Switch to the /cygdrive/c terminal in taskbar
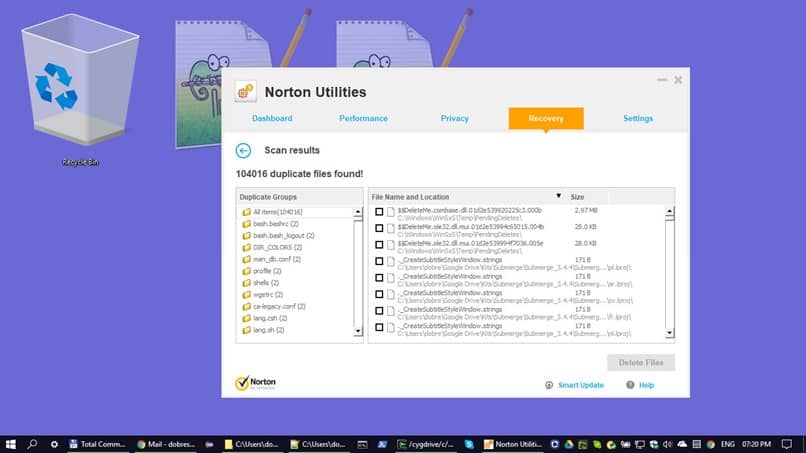 pos(426,444)
